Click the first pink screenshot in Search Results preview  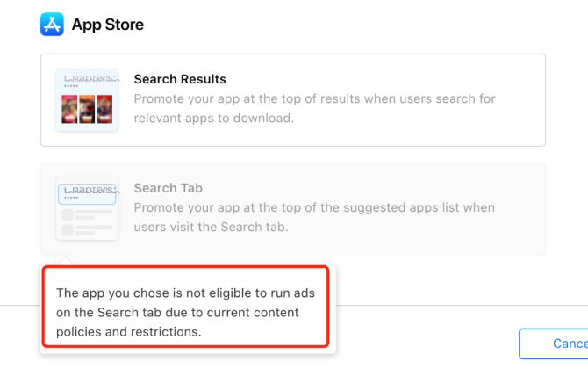69,109
